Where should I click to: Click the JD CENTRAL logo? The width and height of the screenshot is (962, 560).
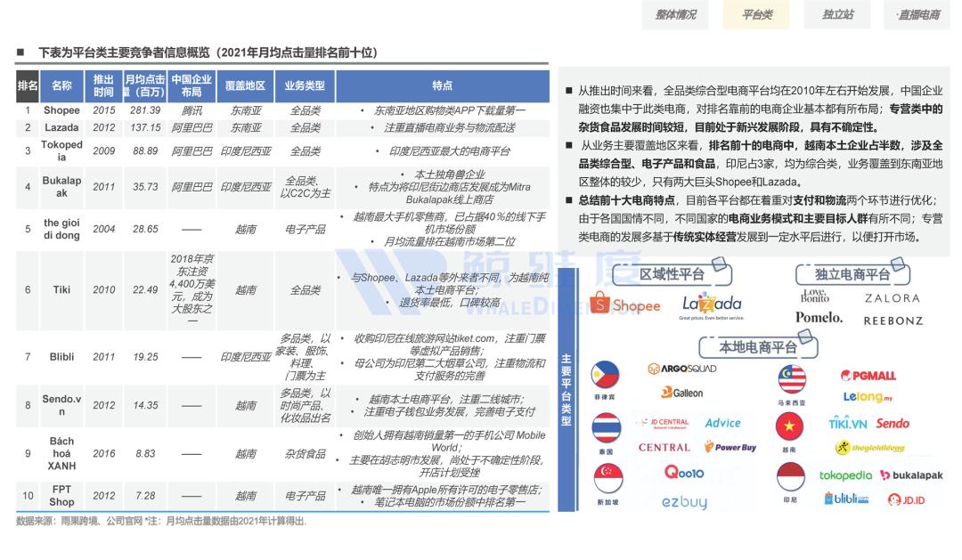tap(664, 423)
